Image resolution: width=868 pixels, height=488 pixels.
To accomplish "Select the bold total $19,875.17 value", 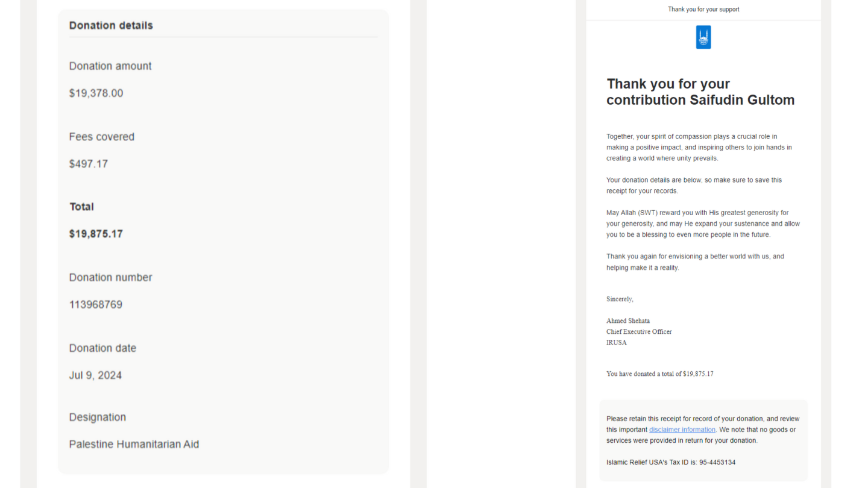I will pos(96,234).
